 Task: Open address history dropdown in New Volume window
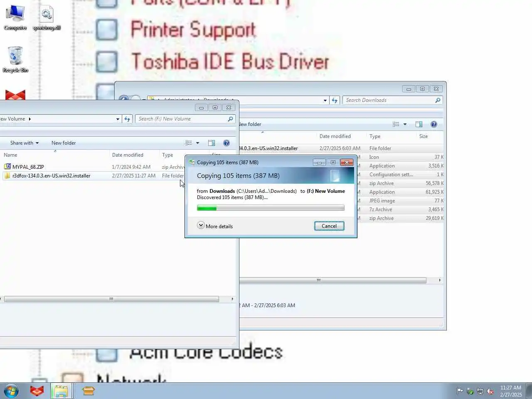point(118,119)
